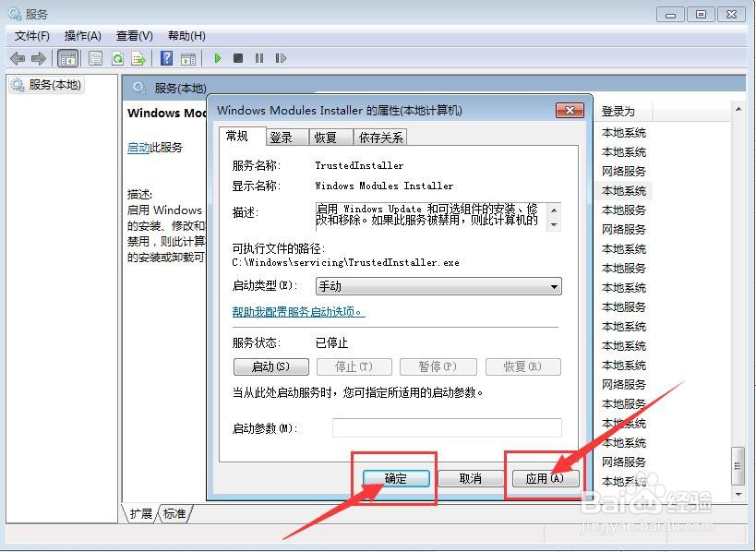This screenshot has height=552, width=756.
Task: Click the Properties toolbar icon
Action: (x=95, y=59)
